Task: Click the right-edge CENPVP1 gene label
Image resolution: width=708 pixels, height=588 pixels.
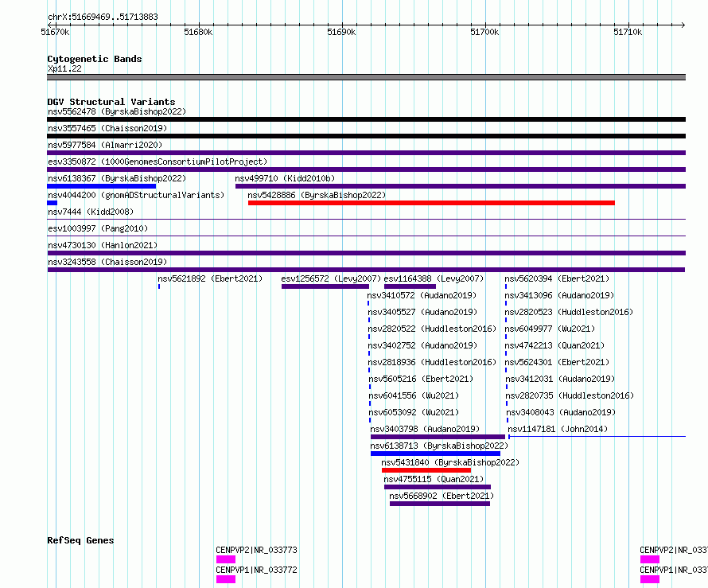Action: click(674, 570)
